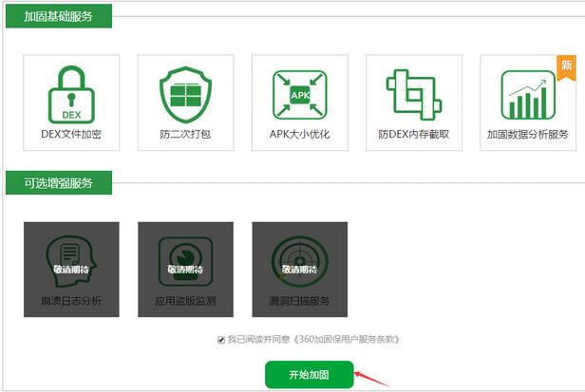Click the 可选增强服务 section header

click(x=59, y=183)
